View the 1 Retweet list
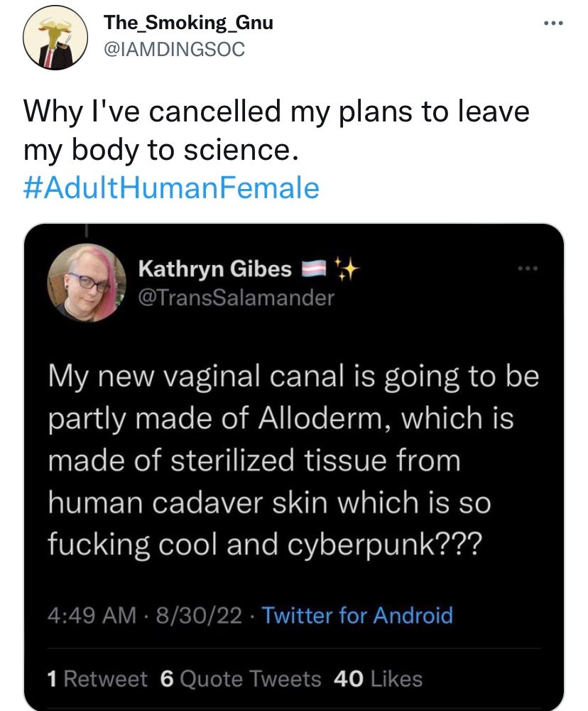The width and height of the screenshot is (588, 711). point(97,679)
